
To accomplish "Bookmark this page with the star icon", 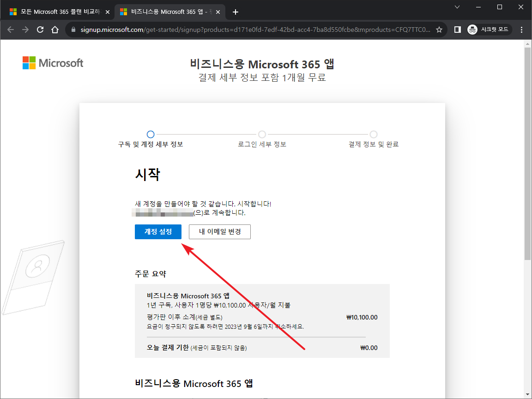I will pyautogui.click(x=439, y=30).
